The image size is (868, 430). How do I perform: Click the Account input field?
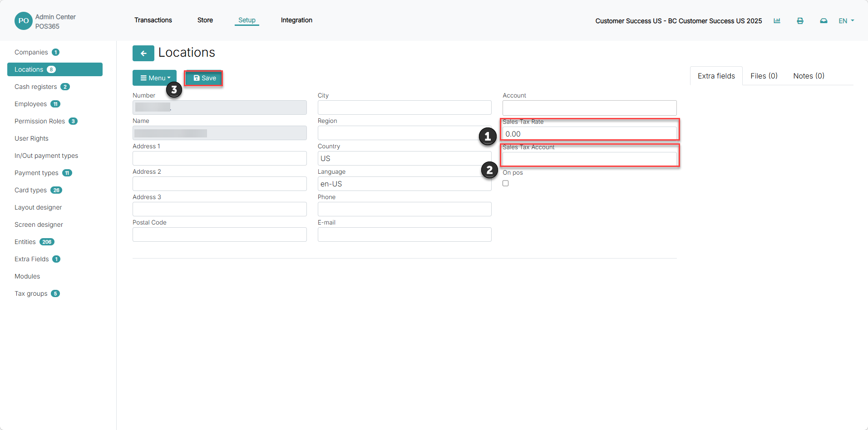pyautogui.click(x=590, y=108)
